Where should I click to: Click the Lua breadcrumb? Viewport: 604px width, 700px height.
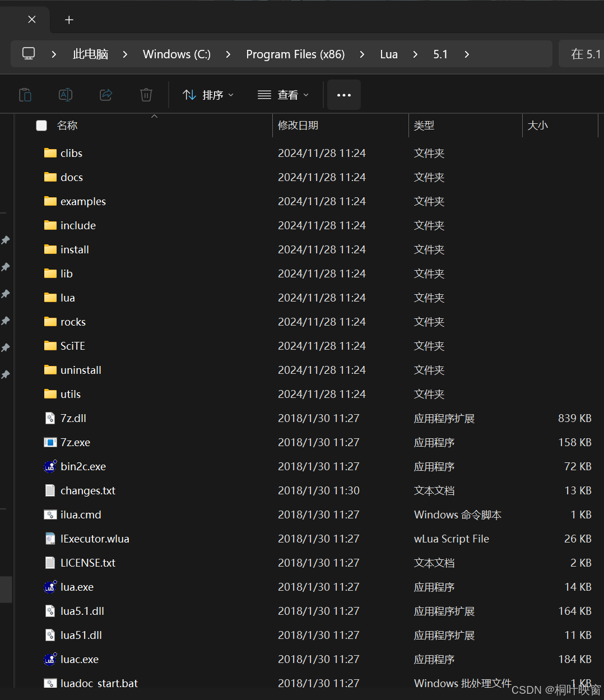click(x=389, y=54)
